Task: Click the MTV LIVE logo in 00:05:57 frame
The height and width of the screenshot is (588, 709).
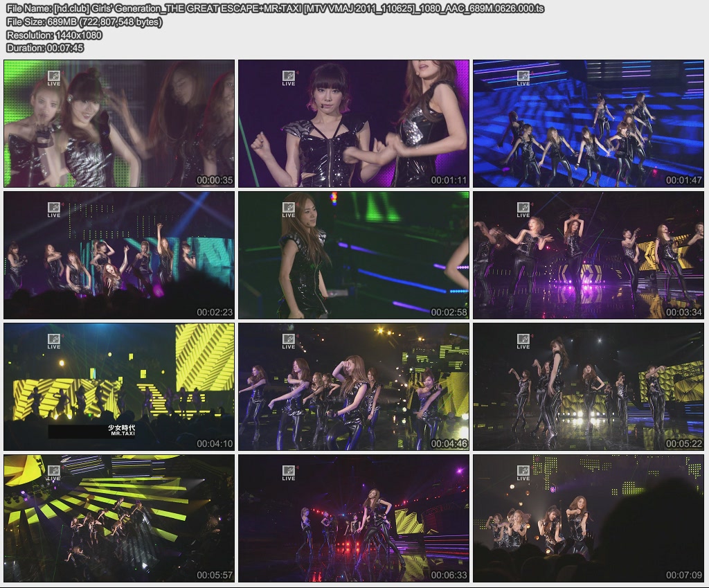Action: click(x=54, y=473)
